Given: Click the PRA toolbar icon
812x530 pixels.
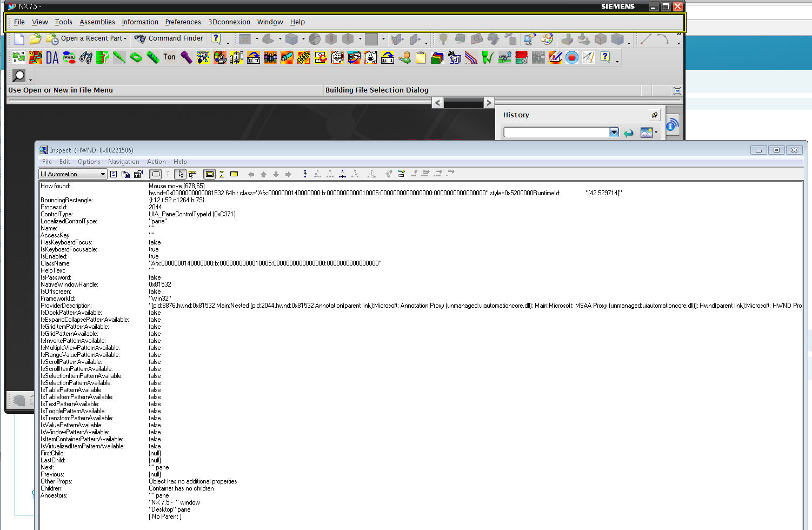Looking at the screenshot, I should point(69,57).
